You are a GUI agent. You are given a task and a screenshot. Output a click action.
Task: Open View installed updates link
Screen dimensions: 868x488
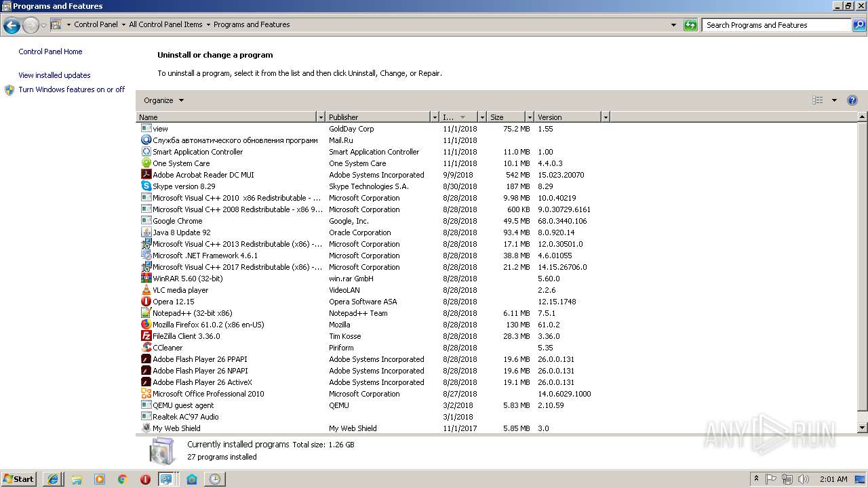(x=54, y=75)
